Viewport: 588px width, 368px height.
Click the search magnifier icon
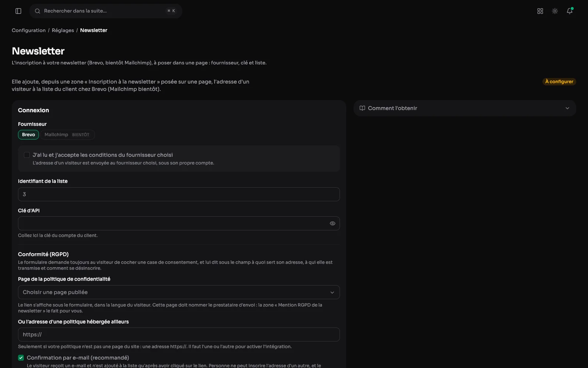click(37, 11)
